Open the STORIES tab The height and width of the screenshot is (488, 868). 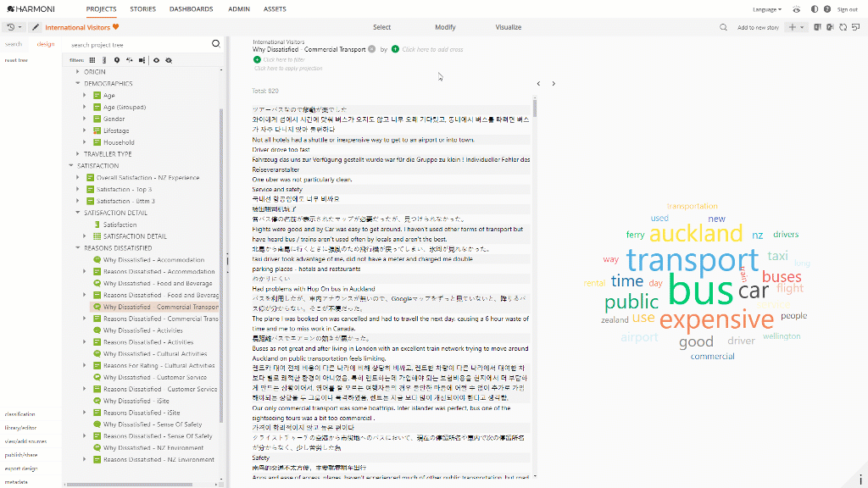pos(142,9)
